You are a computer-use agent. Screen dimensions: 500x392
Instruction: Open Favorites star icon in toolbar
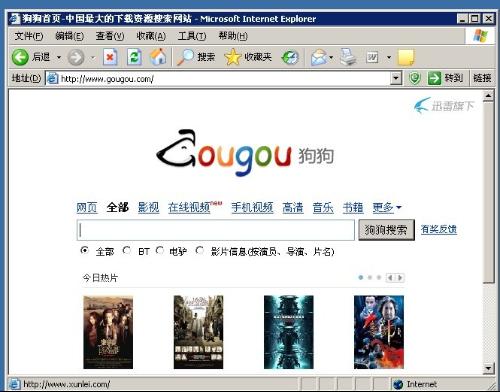point(232,57)
